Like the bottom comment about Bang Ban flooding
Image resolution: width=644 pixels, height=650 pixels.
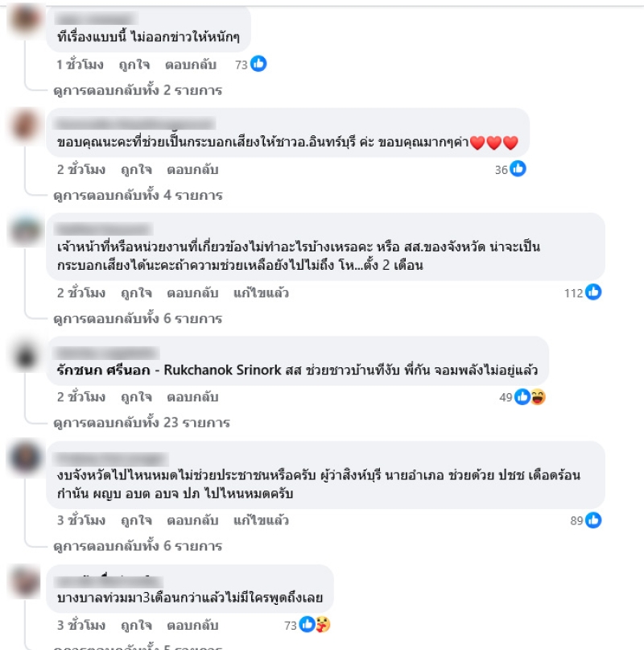(136, 625)
